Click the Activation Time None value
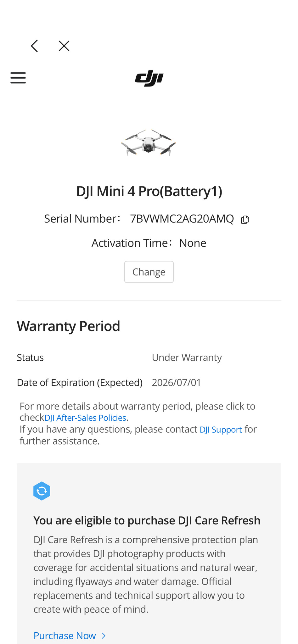The image size is (298, 644). click(x=193, y=243)
